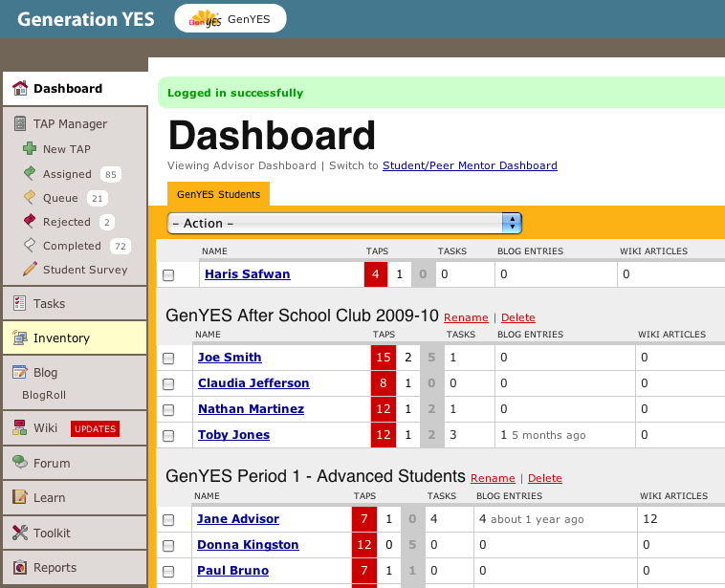Click the Inventory computer icon
Image resolution: width=725 pixels, height=588 pixels.
(x=20, y=338)
